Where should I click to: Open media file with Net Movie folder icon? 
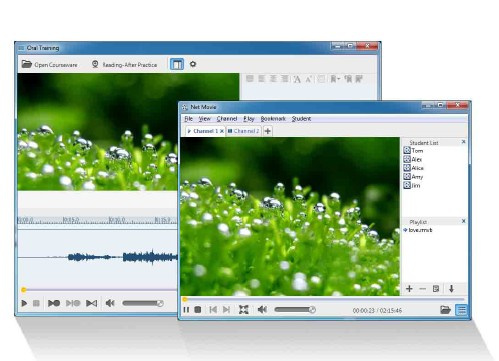point(445,310)
